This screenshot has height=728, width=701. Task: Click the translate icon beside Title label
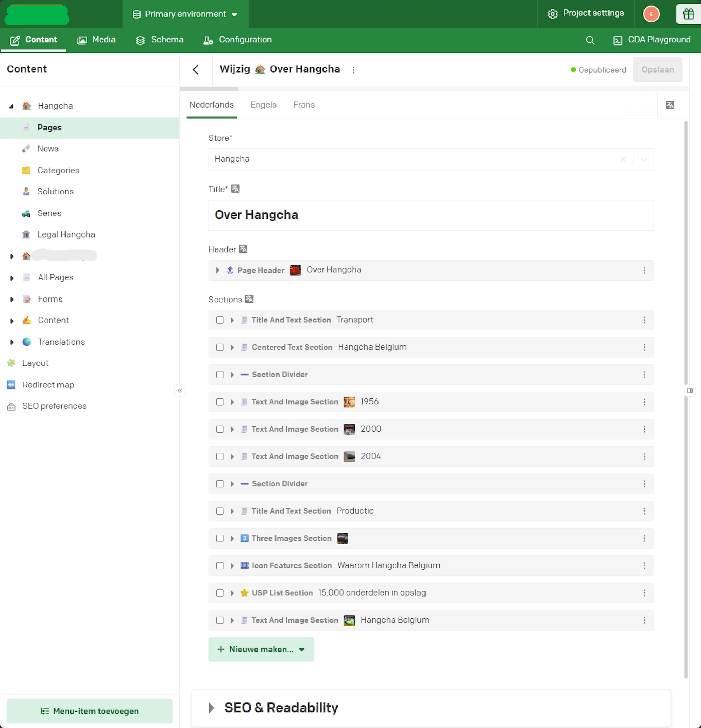(x=235, y=189)
